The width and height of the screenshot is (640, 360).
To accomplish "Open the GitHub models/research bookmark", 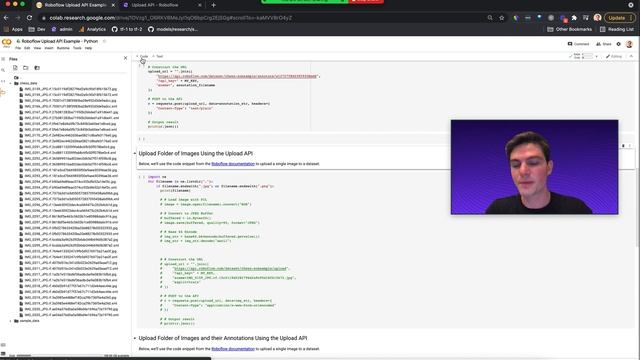I will (173, 29).
